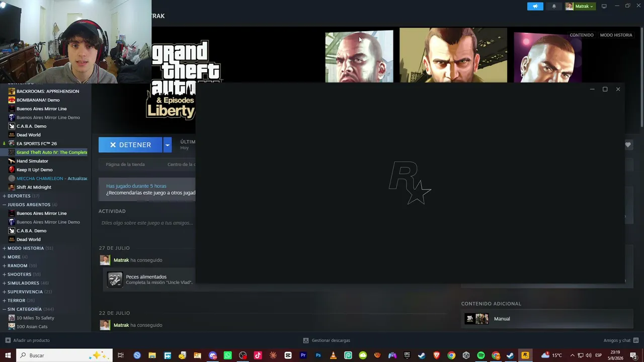Open Premiere Pro from the taskbar
Image resolution: width=644 pixels, height=362 pixels.
click(303, 355)
